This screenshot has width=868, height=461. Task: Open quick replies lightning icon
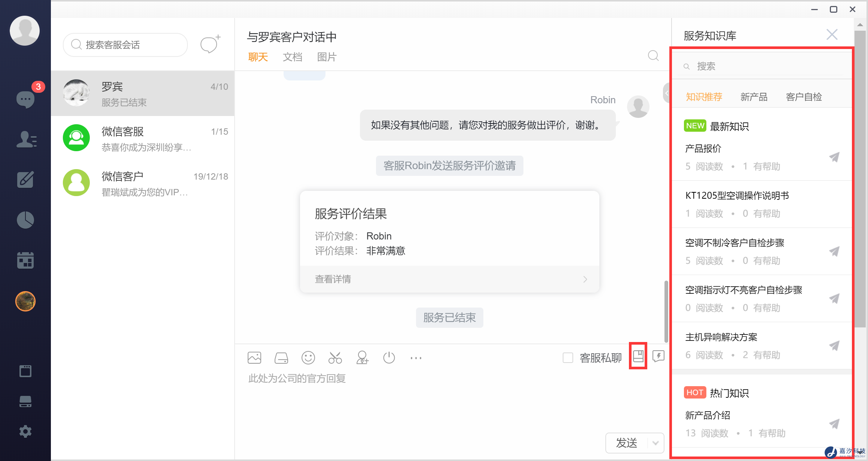click(x=658, y=356)
